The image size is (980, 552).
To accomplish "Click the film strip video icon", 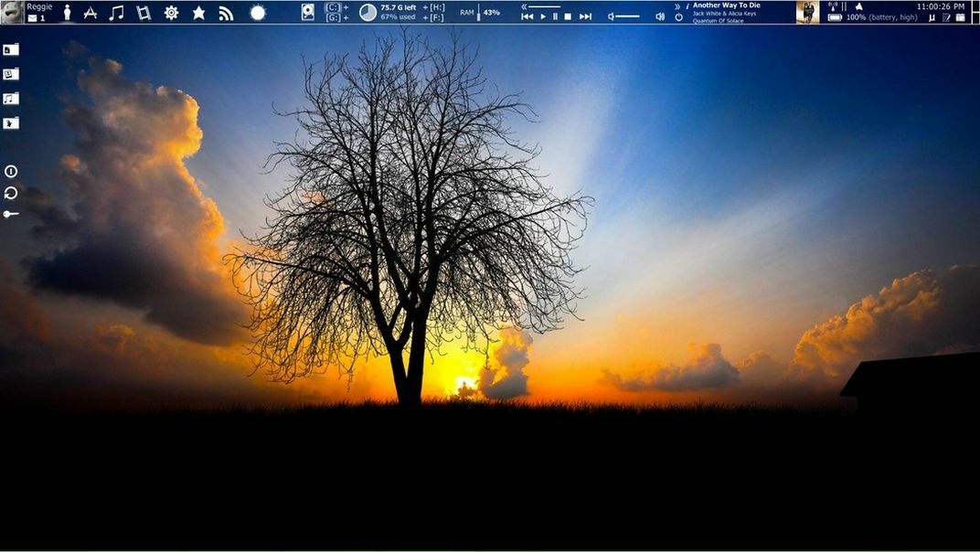I will 144,13.
